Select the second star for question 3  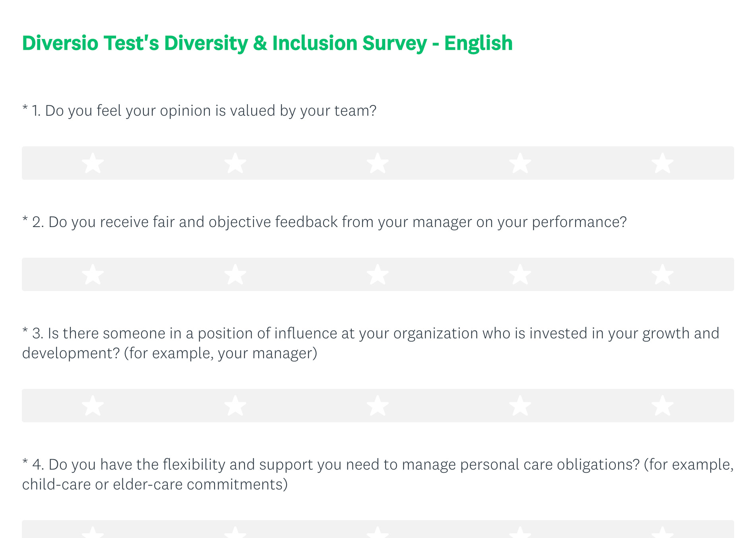pyautogui.click(x=235, y=406)
